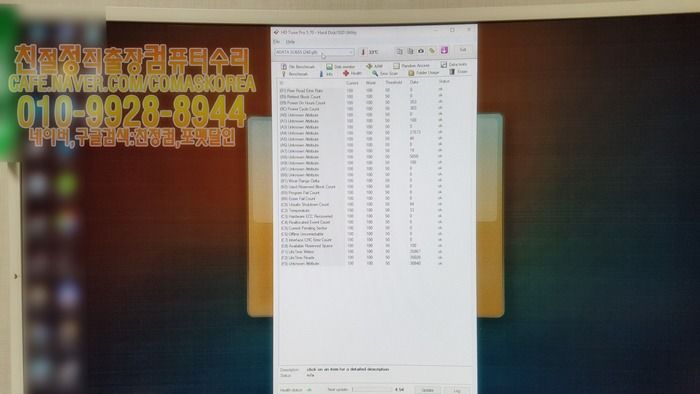This screenshot has height=394, width=700.
Task: Open the Help menu
Action: 290,41
